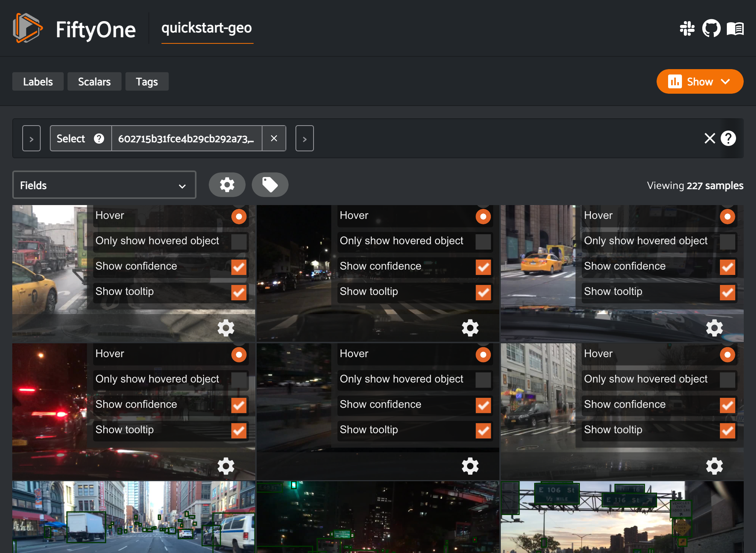Uncheck Show confidence on the first sample
This screenshot has height=553, width=756.
tap(239, 267)
